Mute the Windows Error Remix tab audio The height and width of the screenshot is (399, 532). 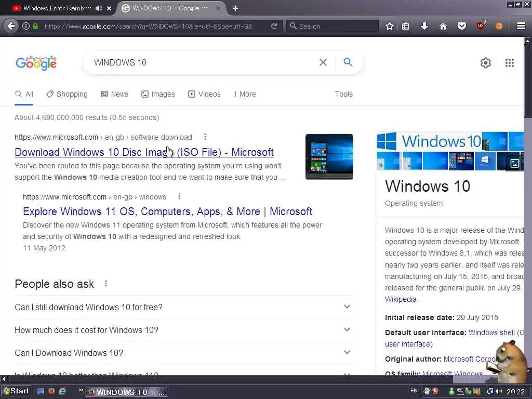coord(99,8)
